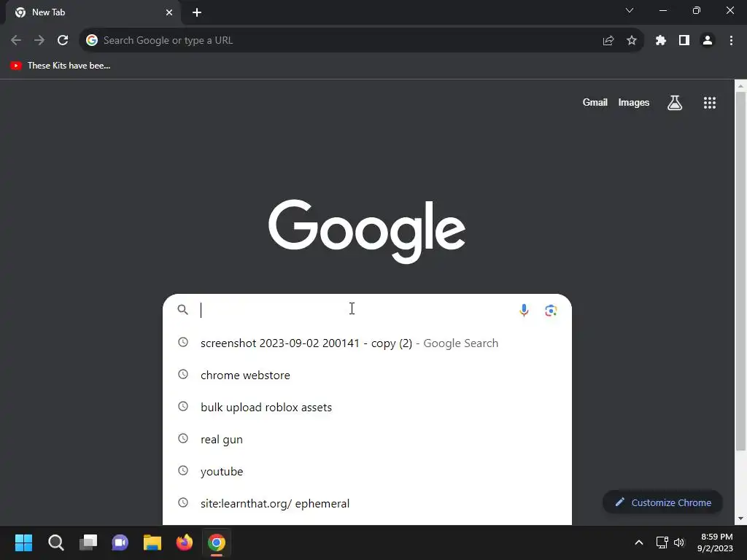Close the New Tab tab
This screenshot has height=560, width=747.
tap(169, 12)
